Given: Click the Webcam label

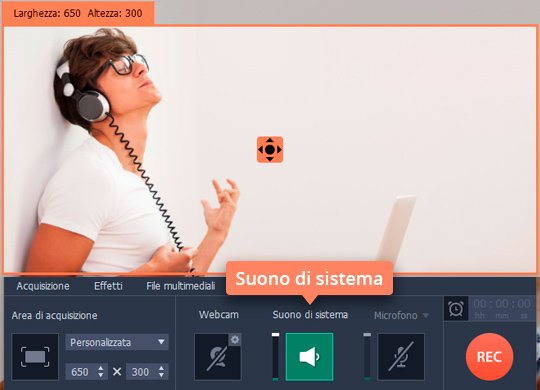Looking at the screenshot, I should click(219, 315).
